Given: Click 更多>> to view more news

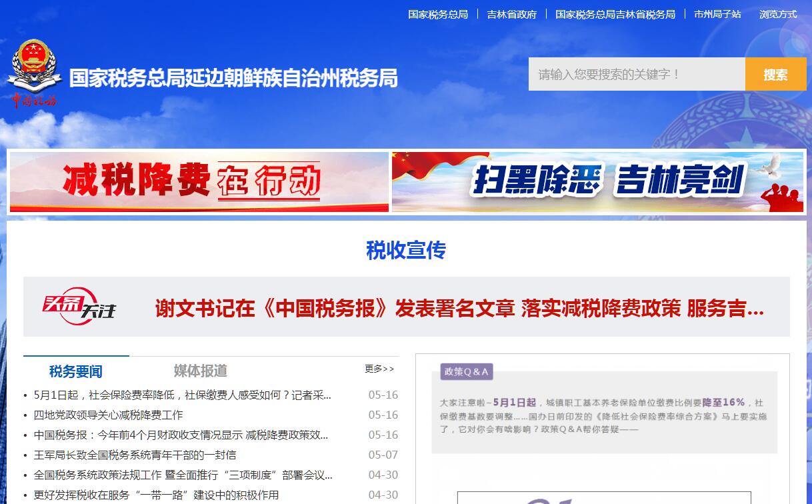Looking at the screenshot, I should pos(379,369).
